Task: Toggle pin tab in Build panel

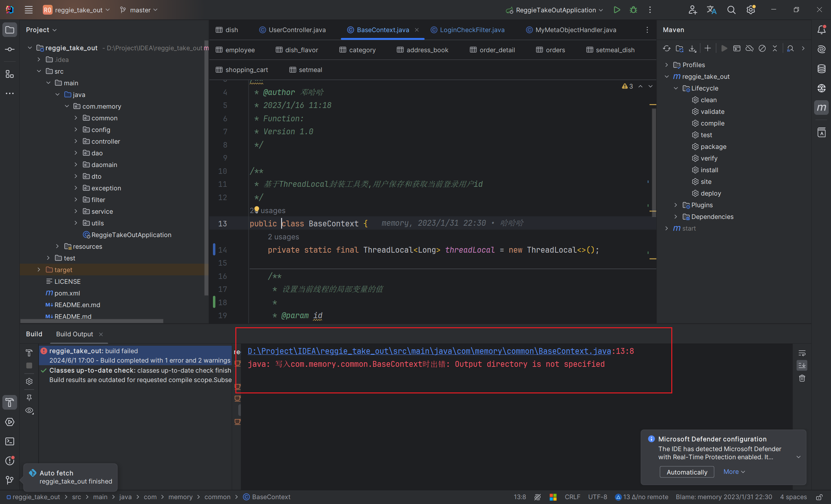Action: coord(29,398)
